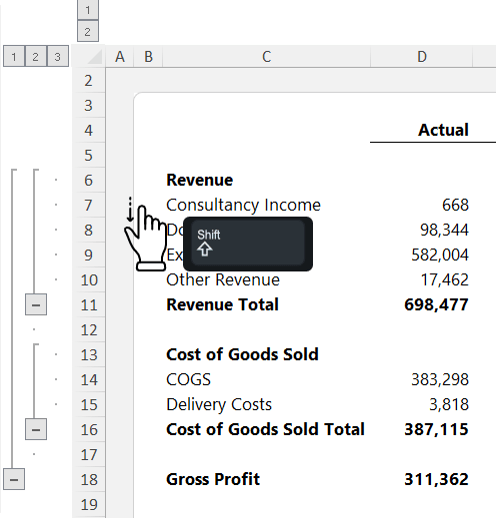Select row 4 header
The width and height of the screenshot is (496, 518).
89,130
